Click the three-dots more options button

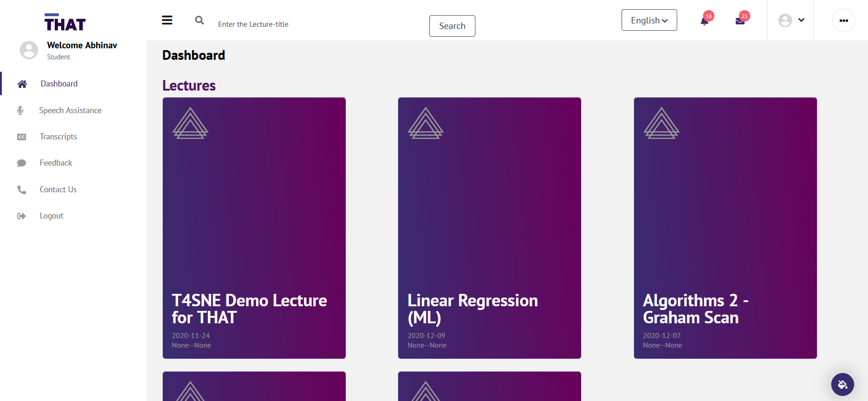pos(844,21)
